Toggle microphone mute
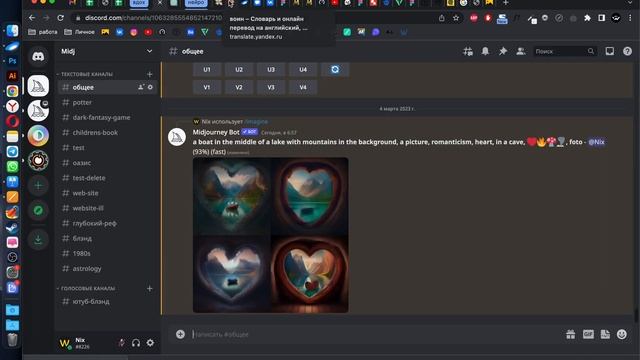 pyautogui.click(x=122, y=343)
